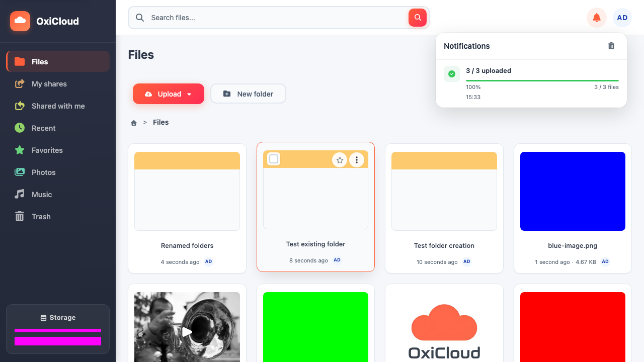Click the "blue-image.png" file name
This screenshot has height=362, width=644.
pos(573,246)
